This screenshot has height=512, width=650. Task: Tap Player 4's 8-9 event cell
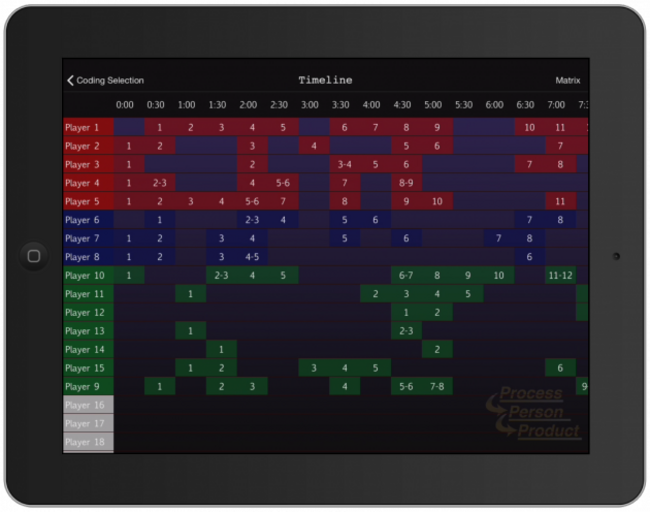[406, 184]
